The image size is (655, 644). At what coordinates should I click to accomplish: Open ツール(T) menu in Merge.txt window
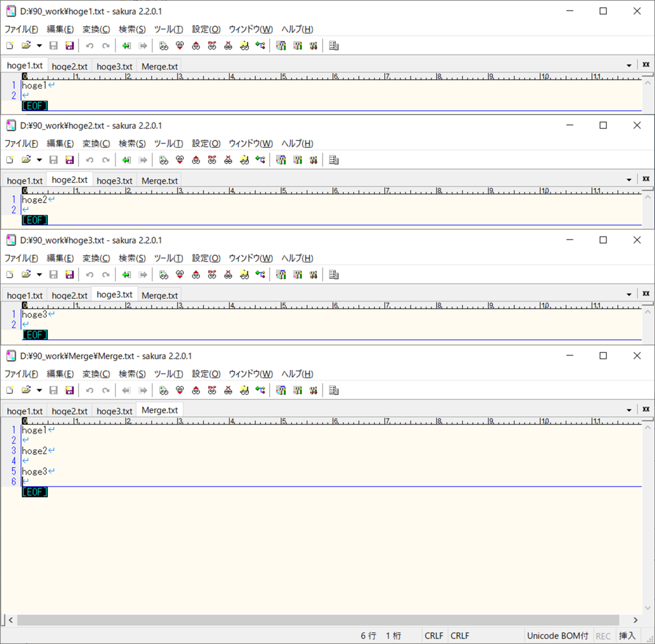tap(168, 374)
